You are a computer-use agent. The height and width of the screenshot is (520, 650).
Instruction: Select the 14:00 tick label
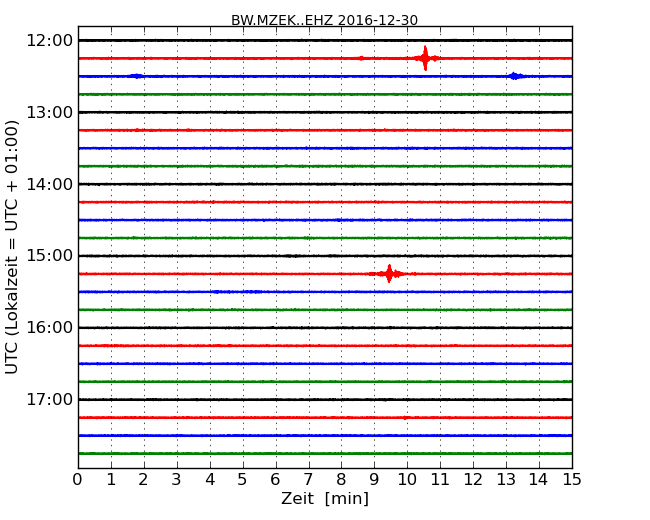click(49, 184)
